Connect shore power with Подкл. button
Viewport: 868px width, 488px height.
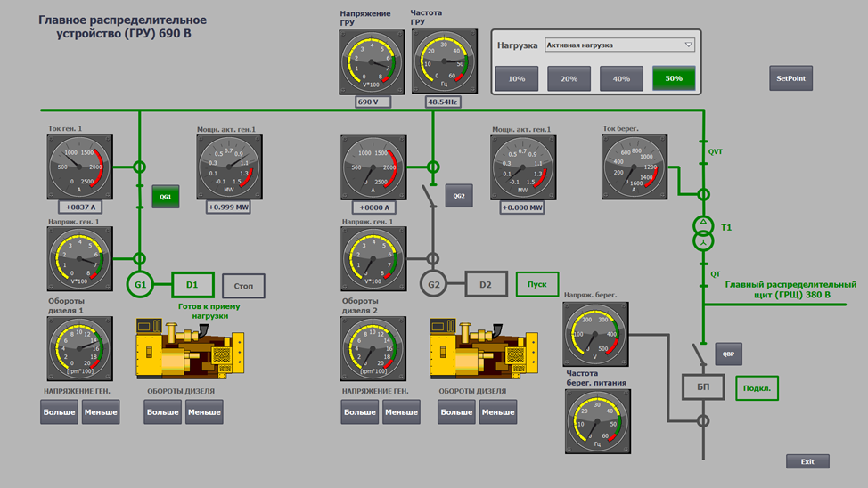pos(757,388)
